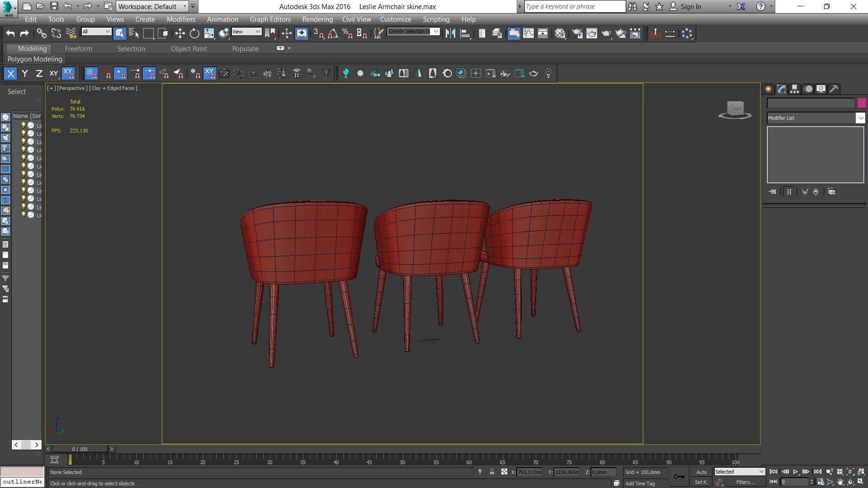Image resolution: width=868 pixels, height=488 pixels.
Task: Click the Bind to Space Warp icon
Action: tap(71, 33)
